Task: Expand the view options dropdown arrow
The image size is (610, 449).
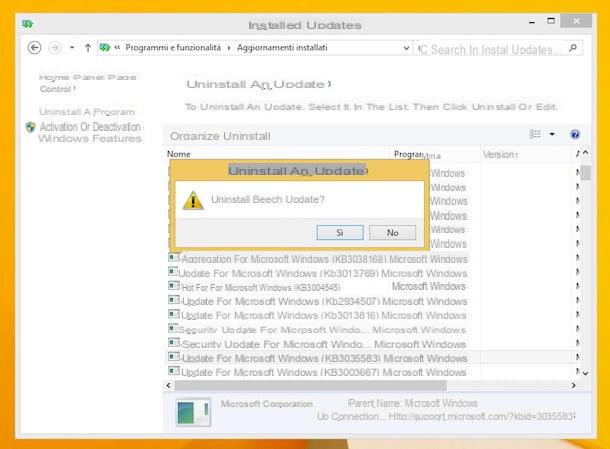Action: pos(552,134)
